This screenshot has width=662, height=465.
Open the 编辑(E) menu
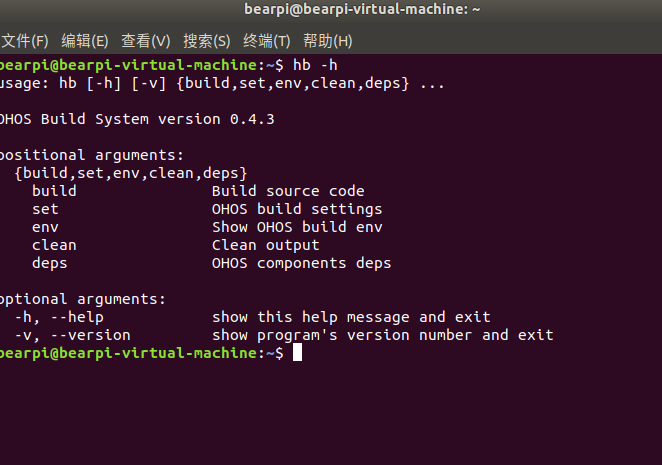(85, 41)
